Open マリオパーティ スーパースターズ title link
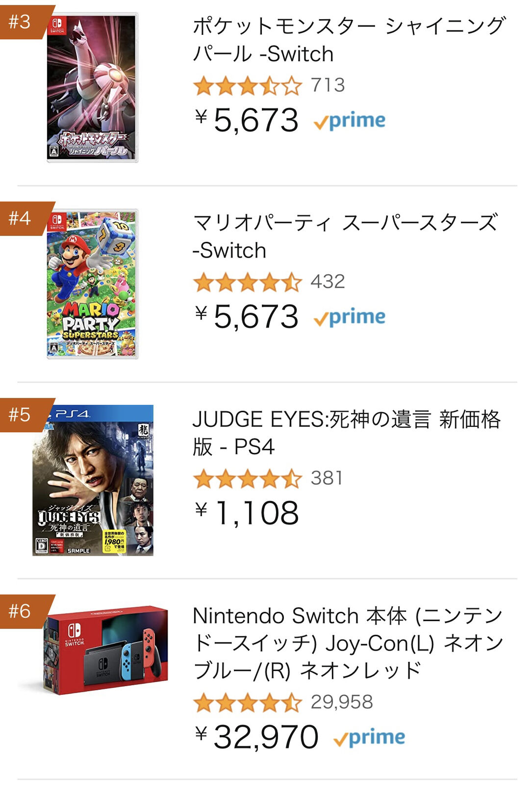This screenshot has width=532, height=785. click(x=345, y=236)
